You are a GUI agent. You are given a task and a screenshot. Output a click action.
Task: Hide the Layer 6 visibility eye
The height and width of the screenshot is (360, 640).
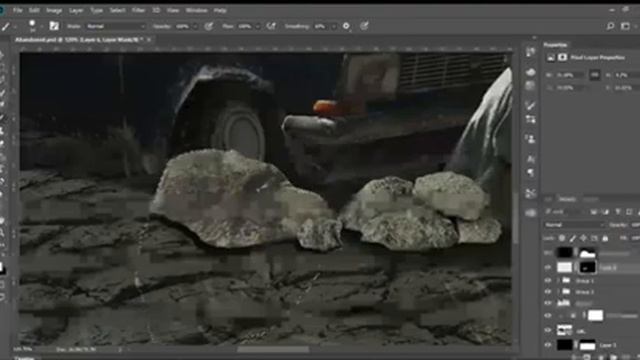548,267
